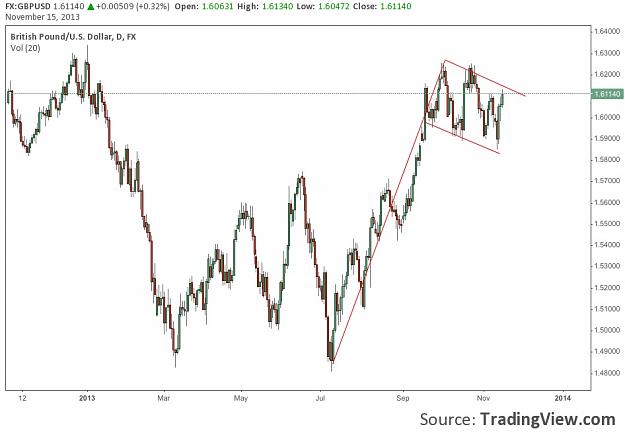This screenshot has height=437, width=625.
Task: Click the 1.49000 price axis label
Action: (607, 351)
